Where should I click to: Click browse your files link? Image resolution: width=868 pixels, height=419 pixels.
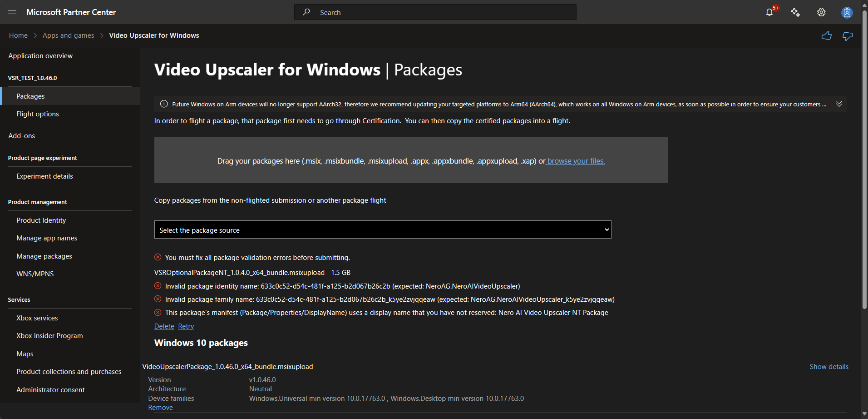pos(576,161)
